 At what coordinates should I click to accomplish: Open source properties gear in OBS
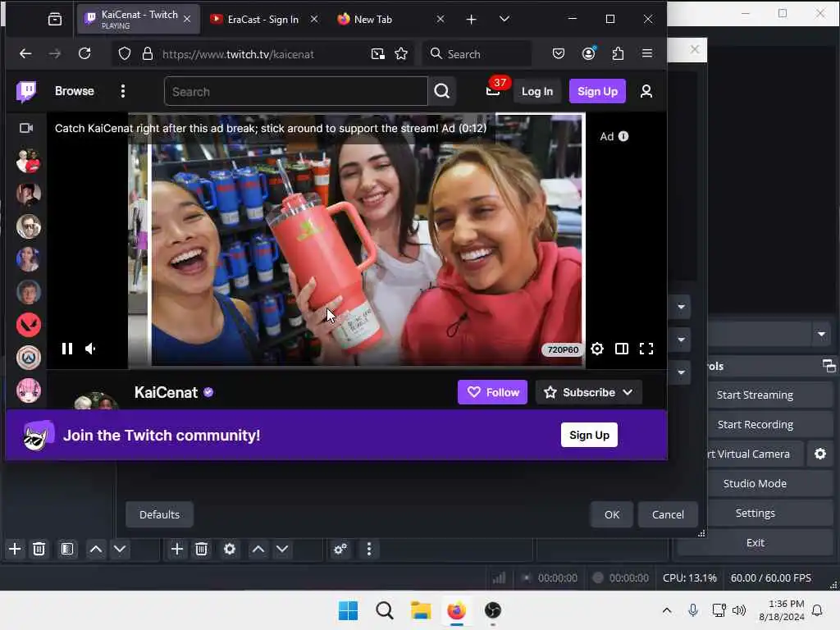coord(230,549)
